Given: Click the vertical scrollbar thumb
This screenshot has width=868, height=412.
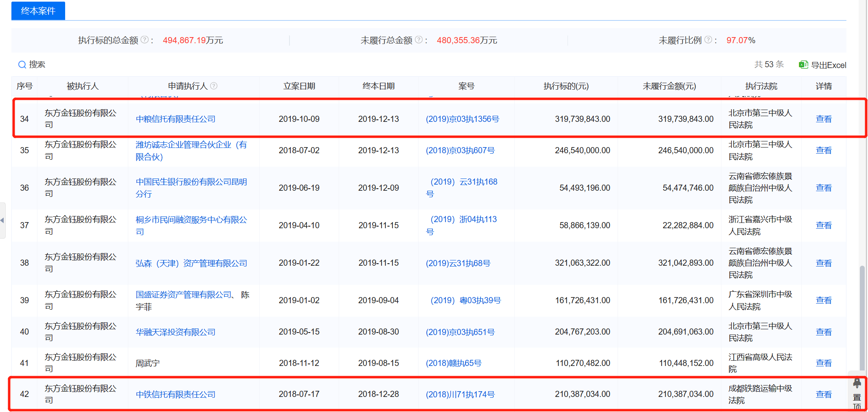Looking at the screenshot, I should pos(862,318).
